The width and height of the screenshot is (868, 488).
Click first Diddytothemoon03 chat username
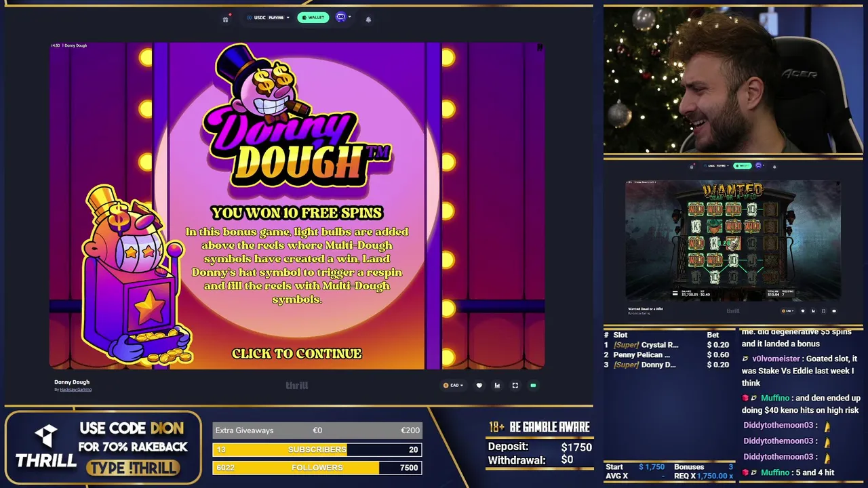778,425
